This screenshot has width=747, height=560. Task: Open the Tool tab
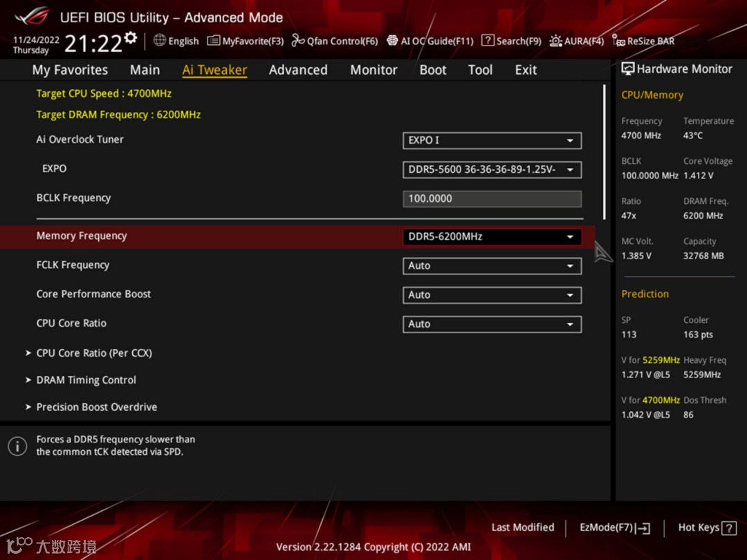pos(480,70)
